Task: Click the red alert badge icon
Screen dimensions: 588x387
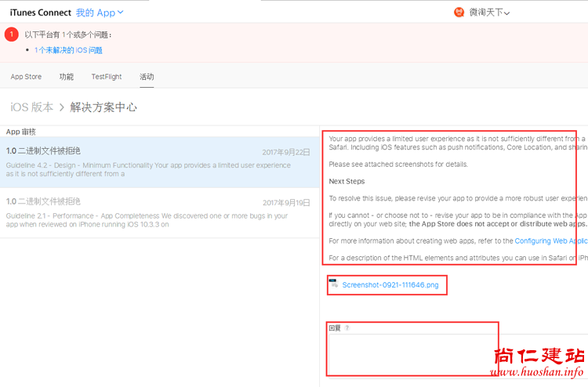Action: (x=12, y=34)
